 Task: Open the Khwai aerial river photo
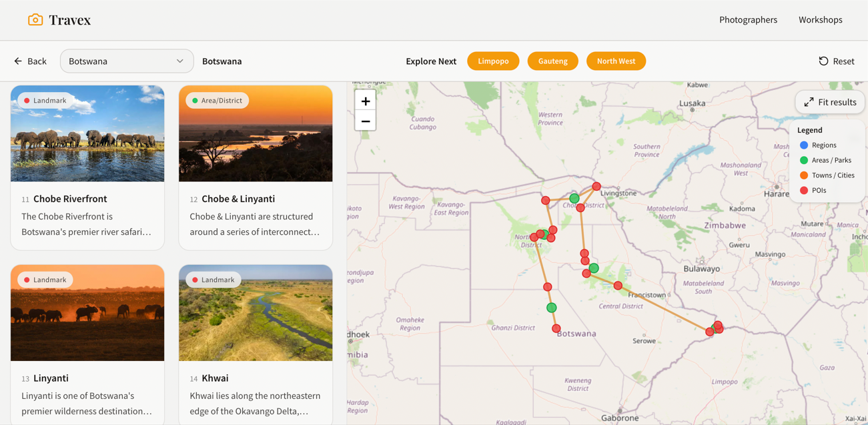[256, 313]
